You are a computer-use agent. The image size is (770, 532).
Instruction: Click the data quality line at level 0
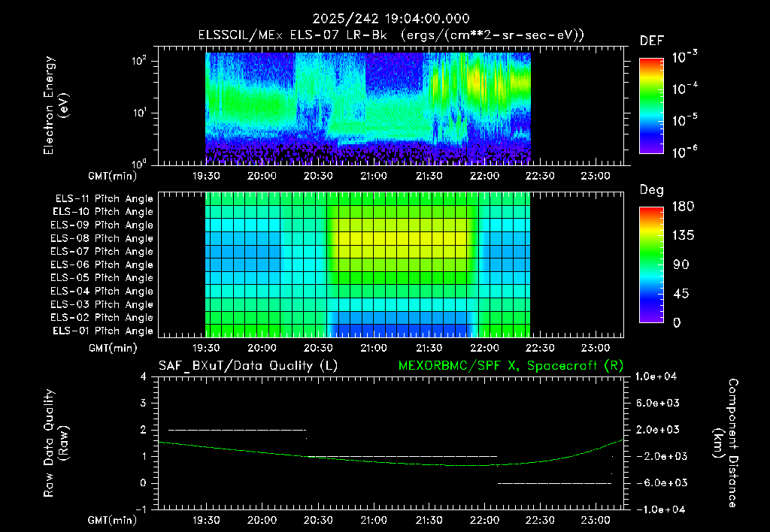[555, 483]
